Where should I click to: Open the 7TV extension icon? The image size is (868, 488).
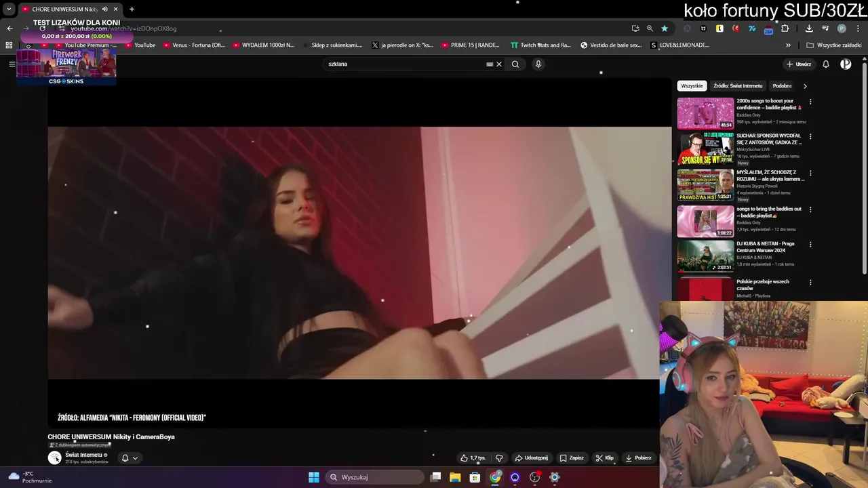click(x=752, y=28)
